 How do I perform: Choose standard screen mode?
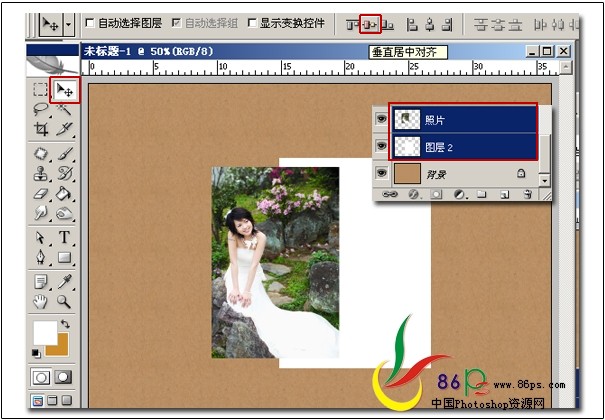[x=37, y=401]
